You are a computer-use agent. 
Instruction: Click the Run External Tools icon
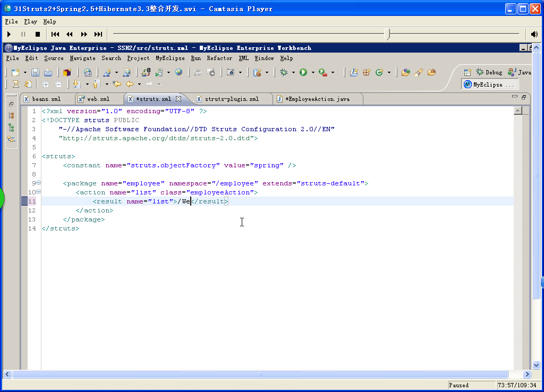pyautogui.click(x=323, y=72)
